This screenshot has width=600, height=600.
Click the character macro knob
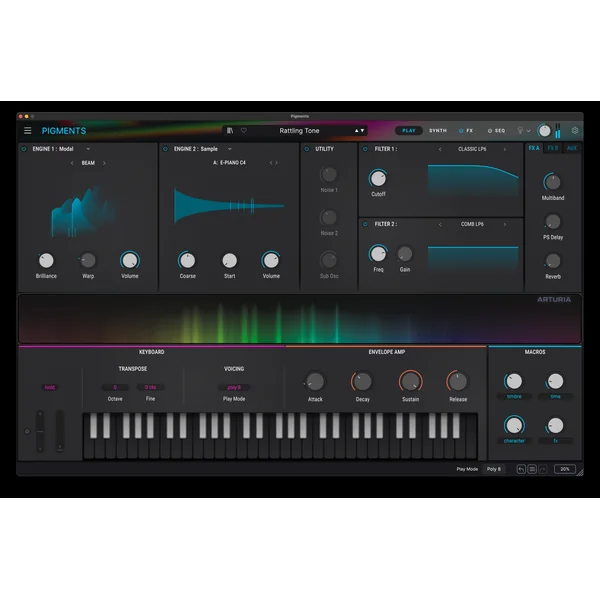(x=514, y=426)
